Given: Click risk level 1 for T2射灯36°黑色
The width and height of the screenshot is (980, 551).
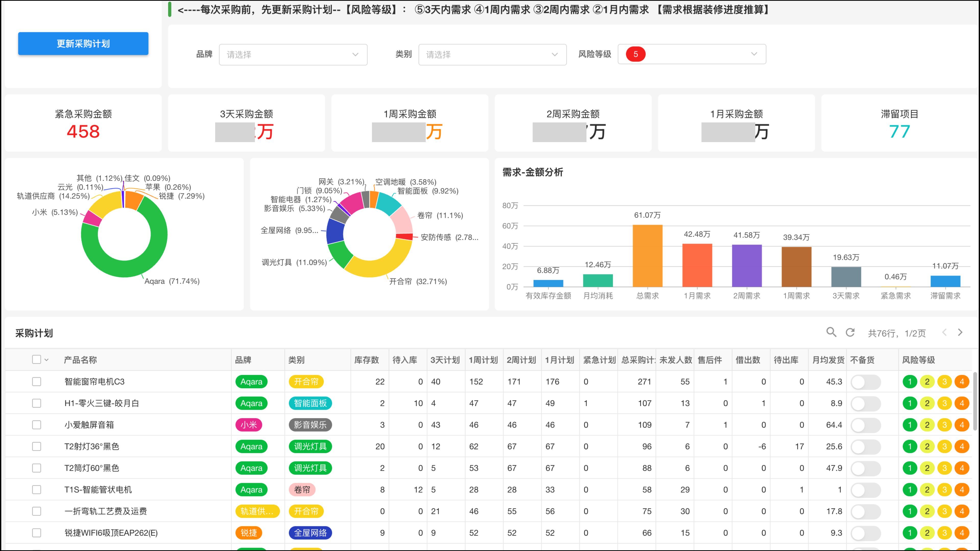Looking at the screenshot, I should click(x=910, y=447).
